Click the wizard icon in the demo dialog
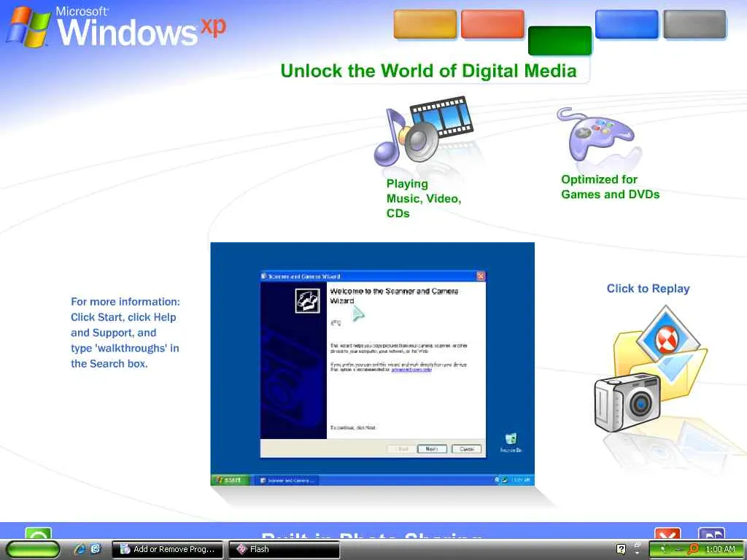747x560 pixels. (307, 301)
